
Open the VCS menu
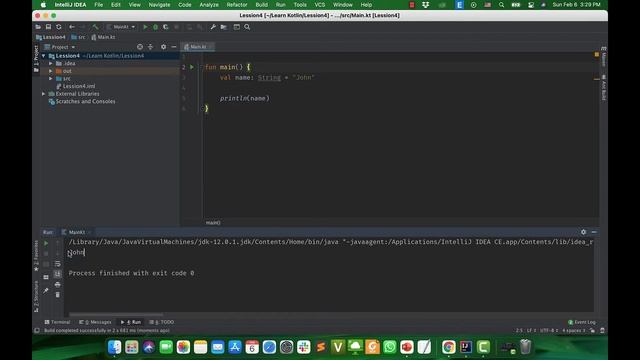point(320,5)
